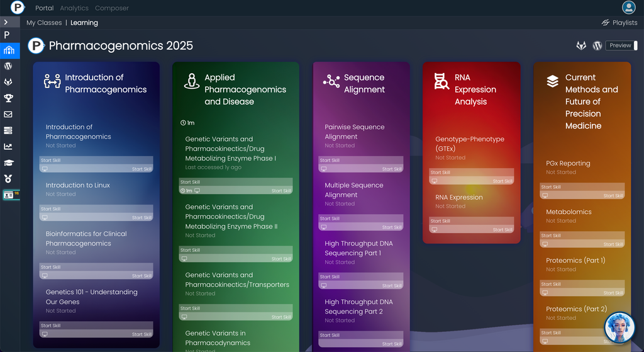Open 'Genetic Variants in Pharmacodynamics'
Screen dimensions: 644x352
pos(218,338)
